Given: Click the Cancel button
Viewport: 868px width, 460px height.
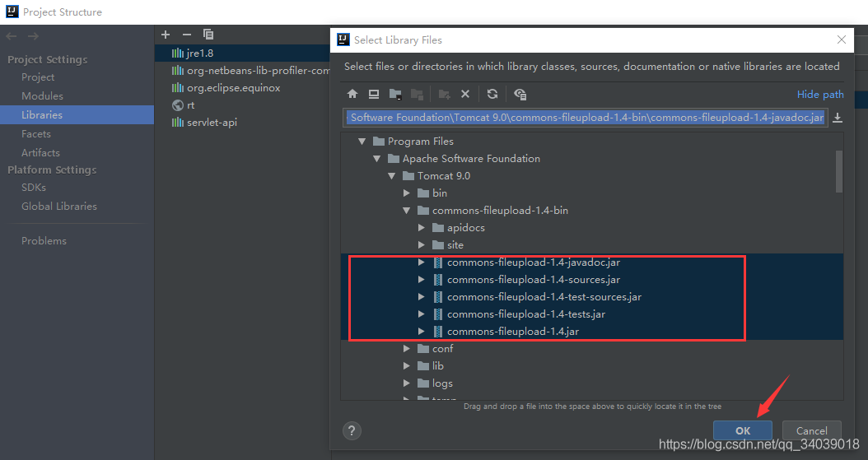Looking at the screenshot, I should click(x=811, y=430).
